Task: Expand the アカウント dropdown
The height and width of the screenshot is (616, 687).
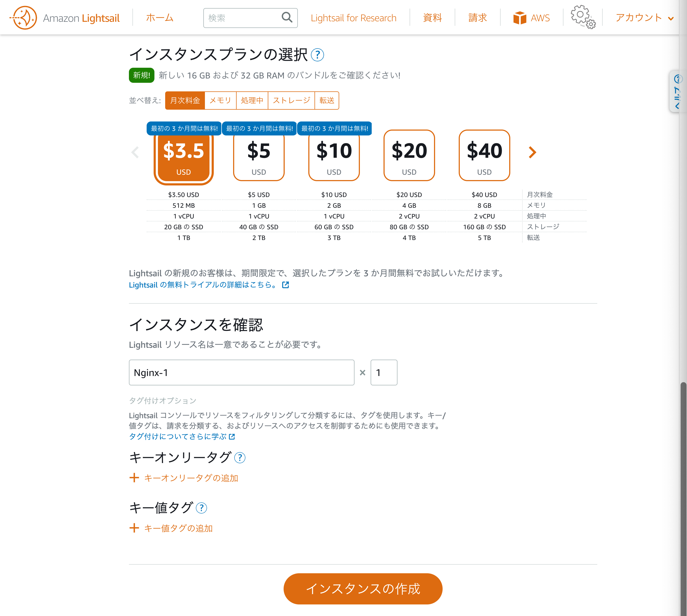Action: (x=644, y=17)
